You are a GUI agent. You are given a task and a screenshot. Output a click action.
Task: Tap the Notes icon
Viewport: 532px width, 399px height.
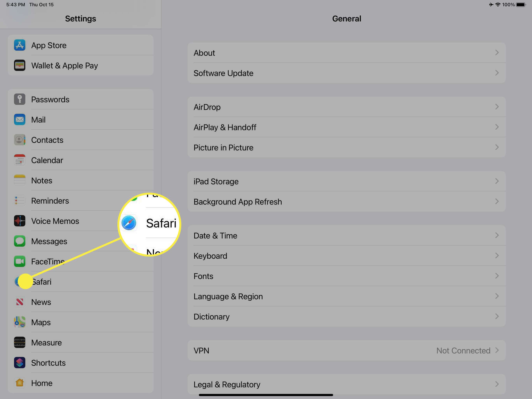pyautogui.click(x=19, y=180)
